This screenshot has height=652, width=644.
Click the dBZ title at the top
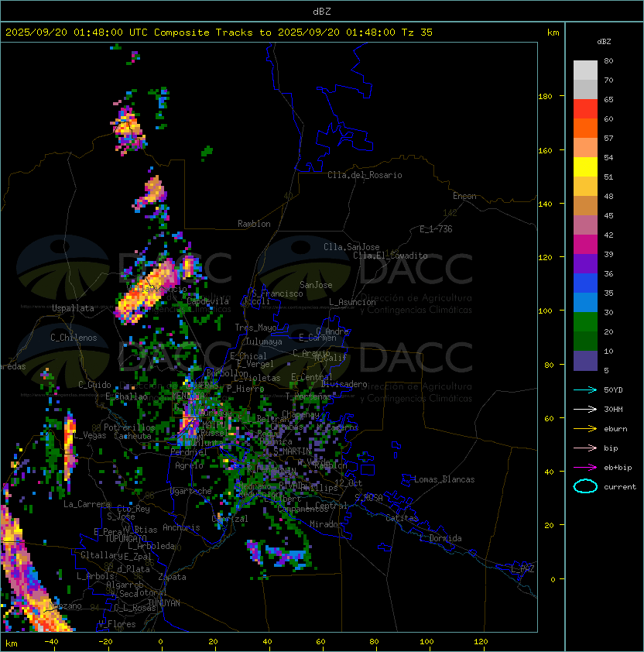click(322, 11)
